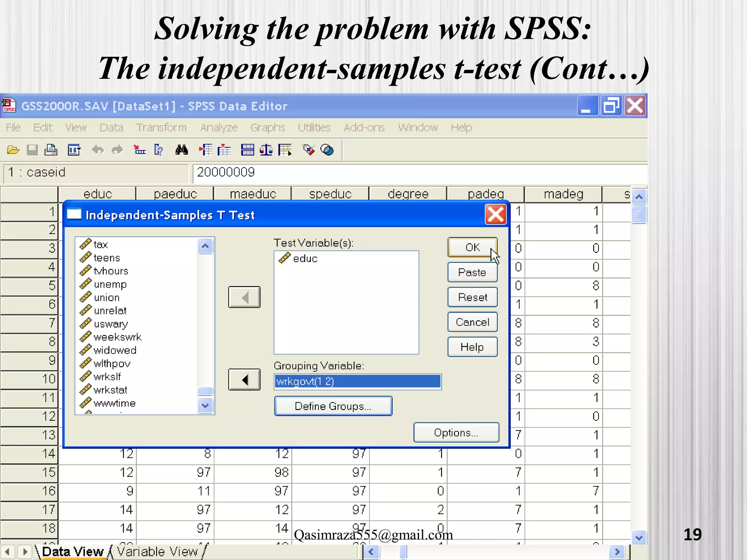Image resolution: width=747 pixels, height=560 pixels.
Task: Open the File menu
Action: (13, 128)
